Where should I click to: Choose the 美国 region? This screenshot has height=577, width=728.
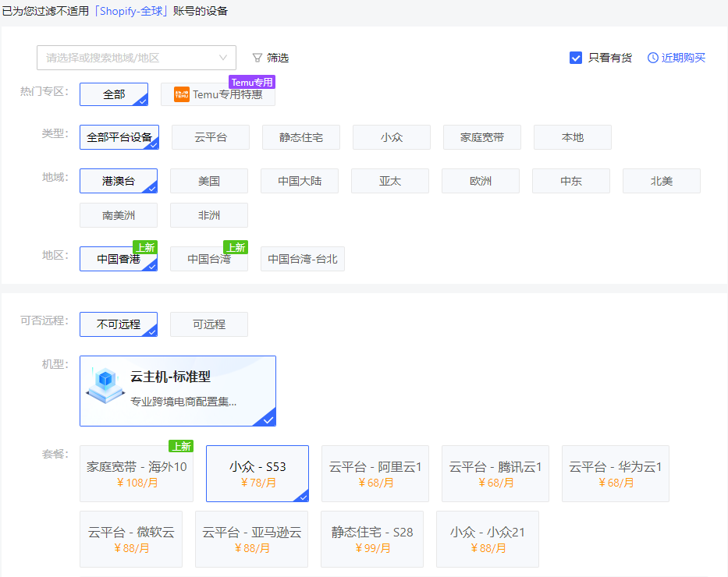click(x=209, y=181)
